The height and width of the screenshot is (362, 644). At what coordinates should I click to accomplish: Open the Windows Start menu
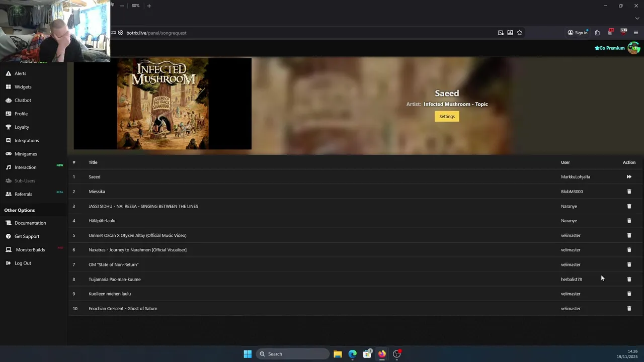pyautogui.click(x=248, y=354)
